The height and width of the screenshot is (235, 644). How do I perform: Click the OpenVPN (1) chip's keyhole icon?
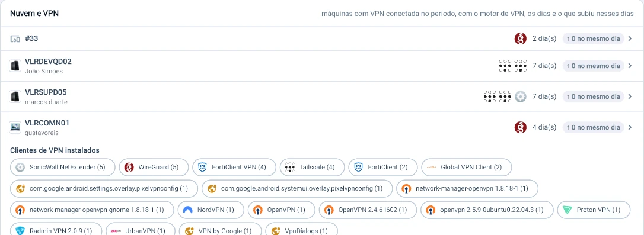click(258, 210)
